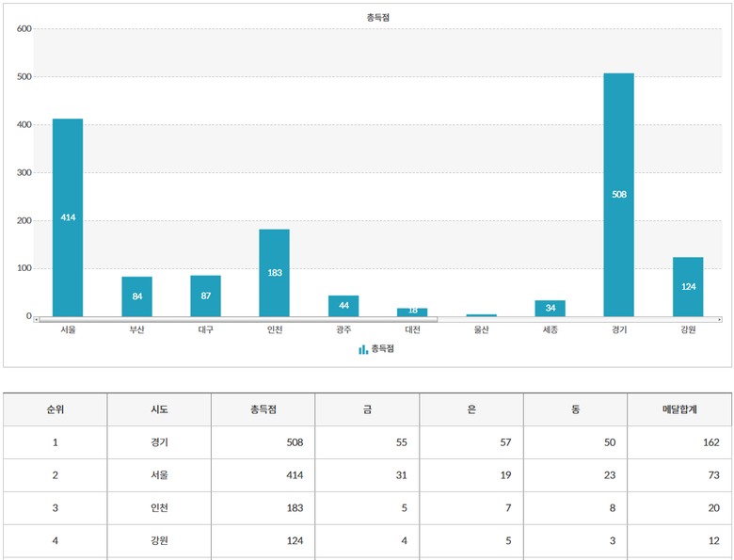Viewport: 734px width, 560px height.
Task: Click the 부산 bar labeled 84
Action: [136, 296]
